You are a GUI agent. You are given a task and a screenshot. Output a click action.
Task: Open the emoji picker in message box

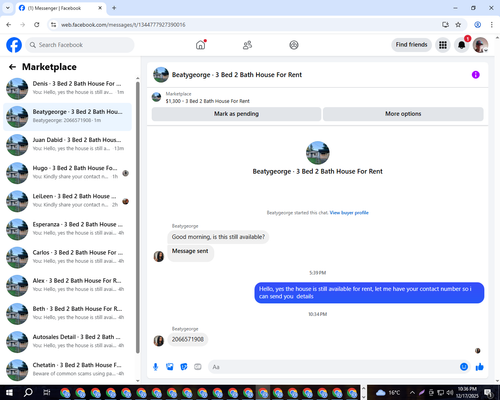coord(464,367)
